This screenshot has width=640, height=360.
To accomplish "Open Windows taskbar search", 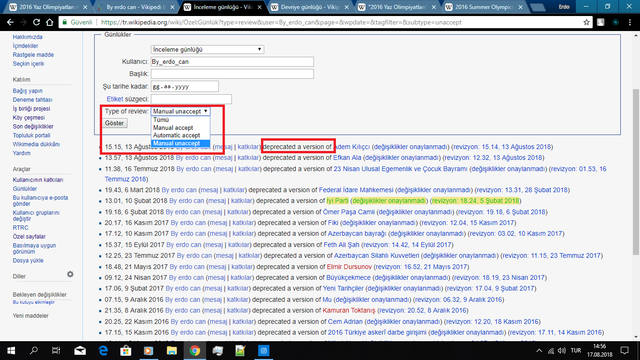I will click(x=34, y=351).
